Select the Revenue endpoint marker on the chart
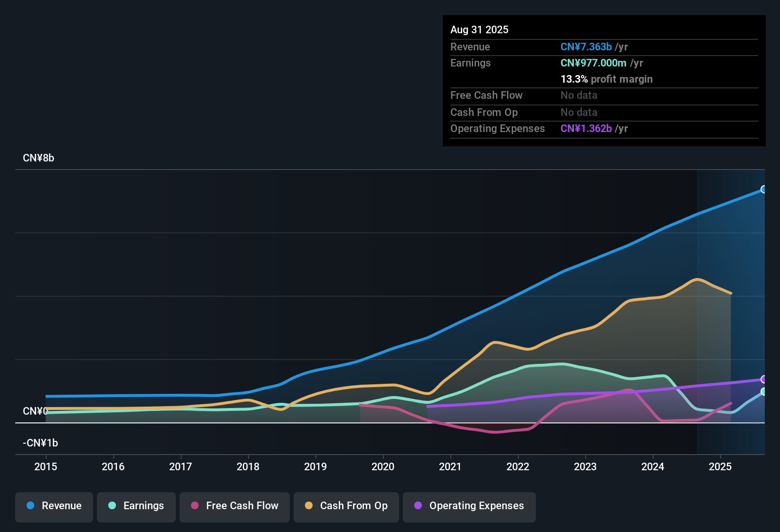Screen dimensions: 780x532 (763, 189)
